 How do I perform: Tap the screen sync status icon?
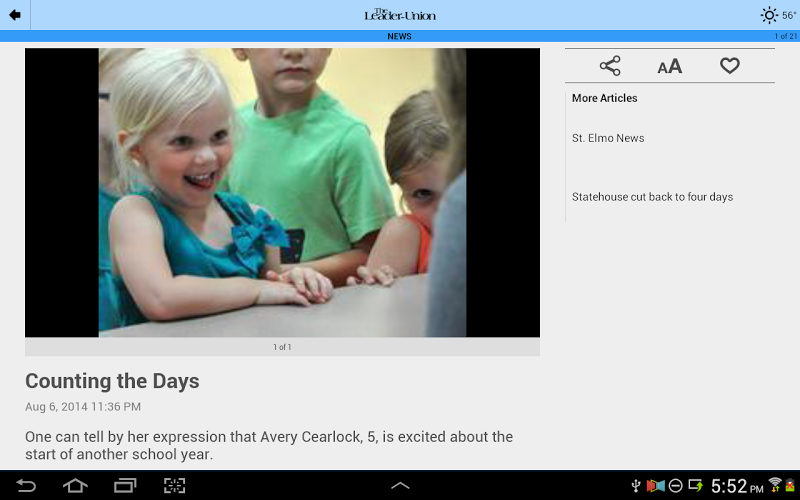coord(695,486)
